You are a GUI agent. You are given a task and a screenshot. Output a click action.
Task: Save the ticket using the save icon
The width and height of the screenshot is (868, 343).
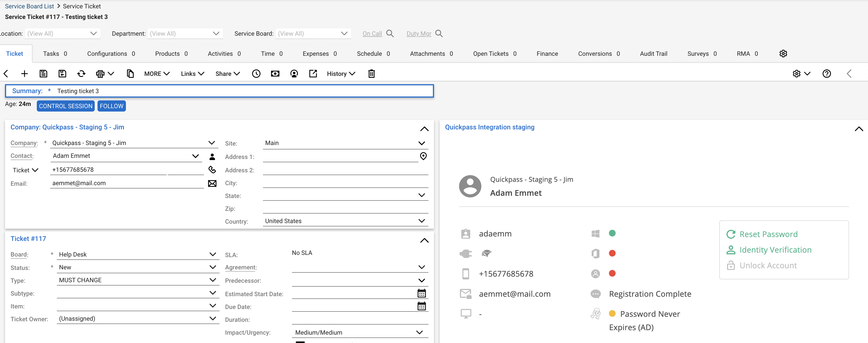tap(43, 74)
